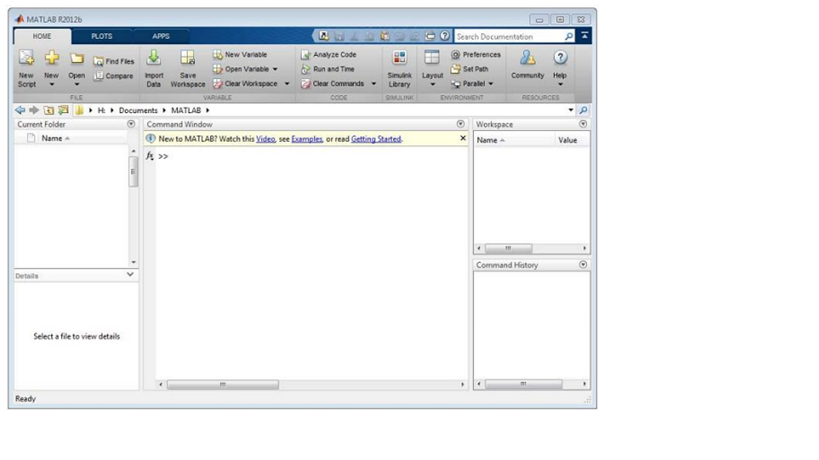Viewport: 819px width, 460px height.
Task: Open the Getting Started link
Action: tap(376, 139)
